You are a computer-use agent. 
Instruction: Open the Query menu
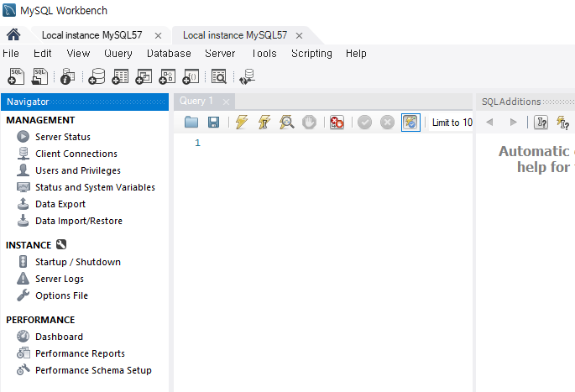(x=118, y=54)
